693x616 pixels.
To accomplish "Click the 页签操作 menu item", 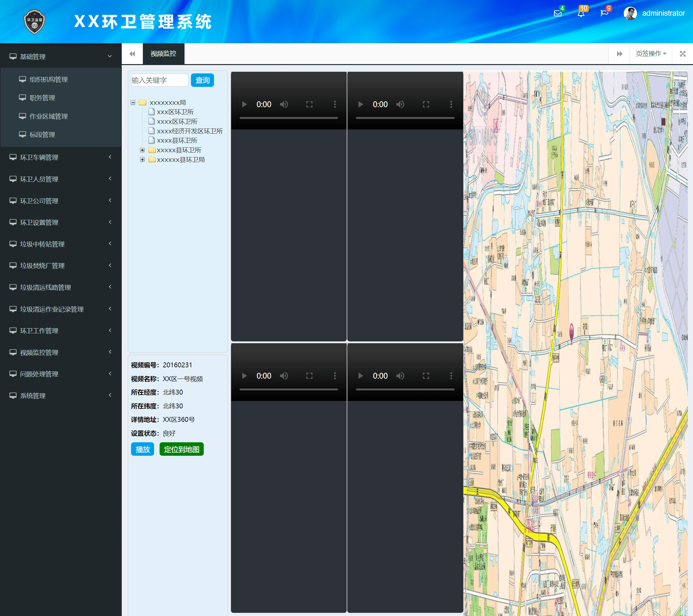I will click(x=650, y=54).
